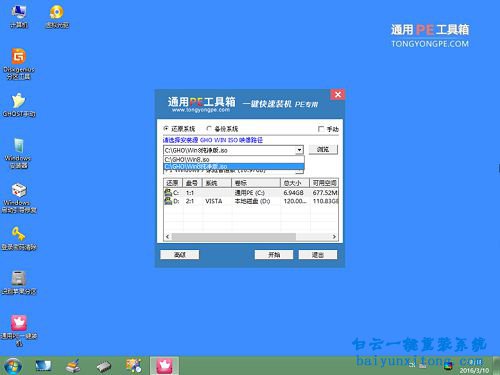500x375 pixels.
Task: Click the image path combo box text field
Action: tap(230, 150)
